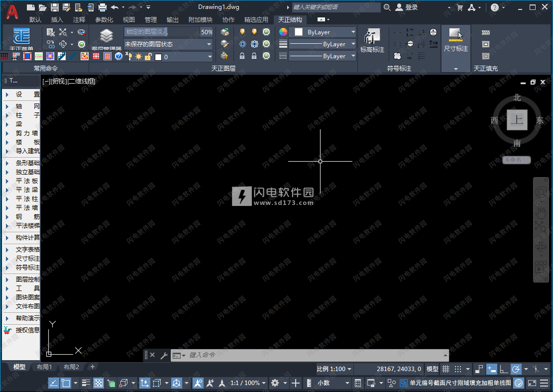
Task: Switch to the 输出 ribbon tab
Action: pyautogui.click(x=172, y=20)
